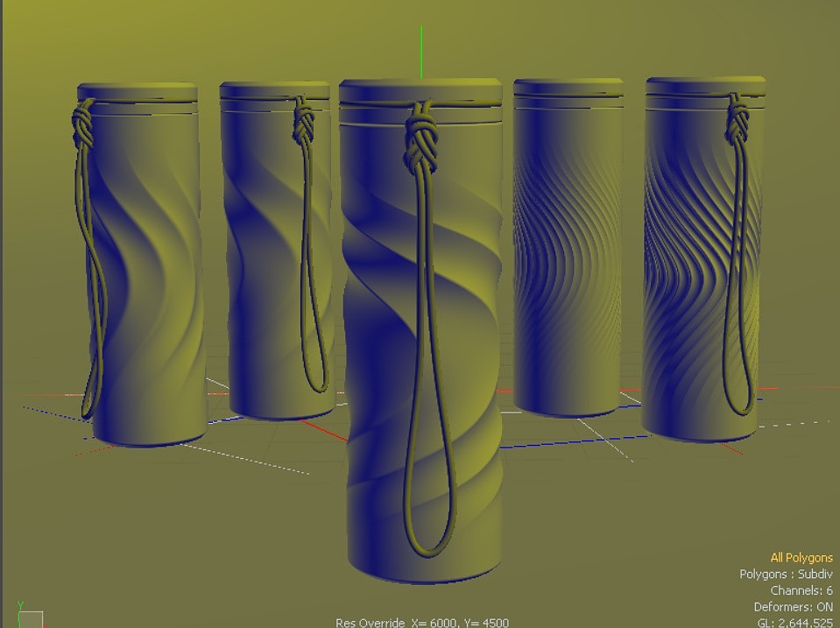Select the fine-ribbed cylinder without a rope
The image size is (840, 628).
568,247
